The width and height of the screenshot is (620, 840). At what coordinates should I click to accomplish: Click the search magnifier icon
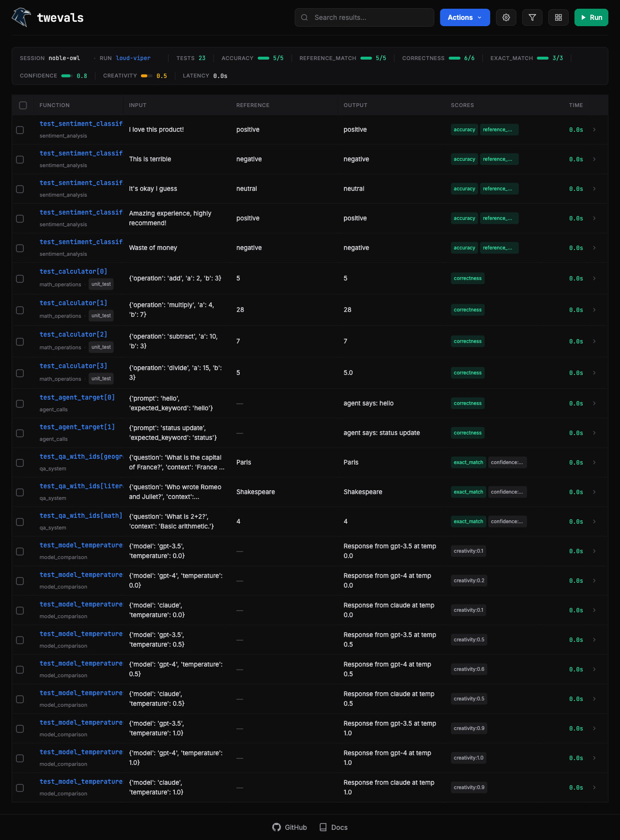(x=305, y=17)
